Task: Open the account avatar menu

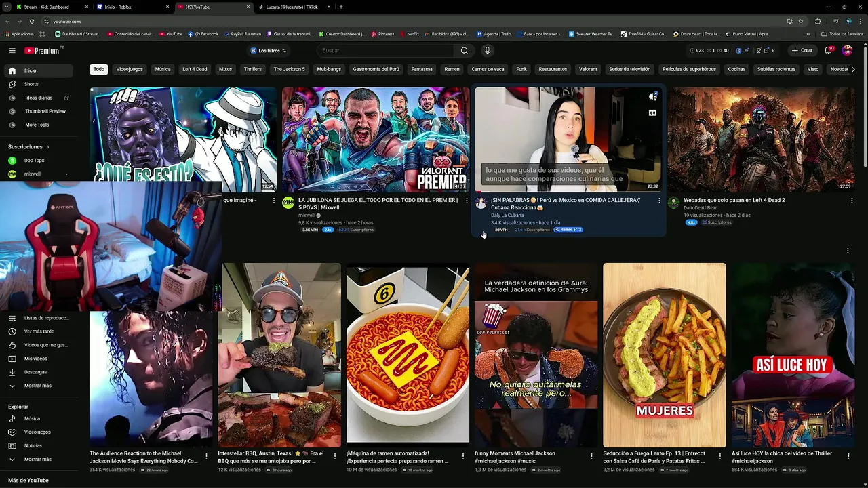Action: (x=847, y=50)
